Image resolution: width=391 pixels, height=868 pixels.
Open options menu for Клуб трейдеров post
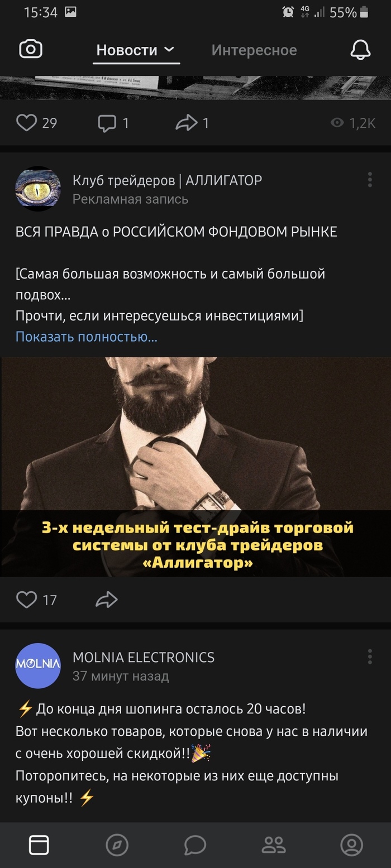coord(370,180)
